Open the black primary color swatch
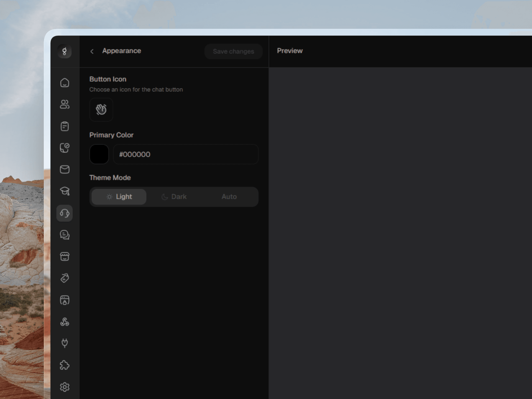Viewport: 532px width, 399px height. tap(99, 154)
